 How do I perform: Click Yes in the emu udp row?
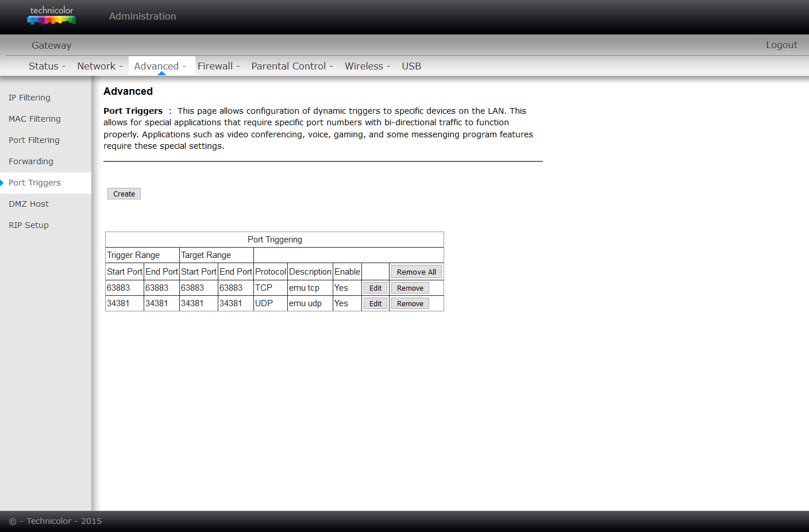pyautogui.click(x=341, y=303)
